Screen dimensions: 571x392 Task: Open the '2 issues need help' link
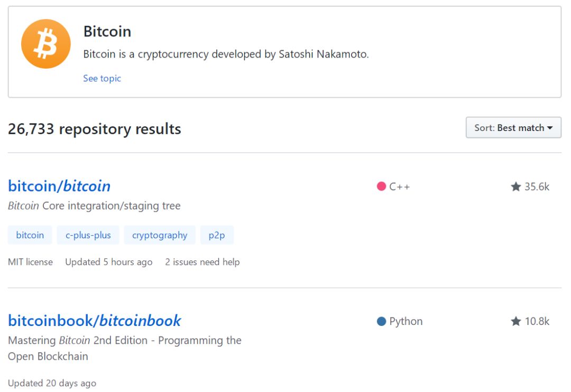[202, 262]
